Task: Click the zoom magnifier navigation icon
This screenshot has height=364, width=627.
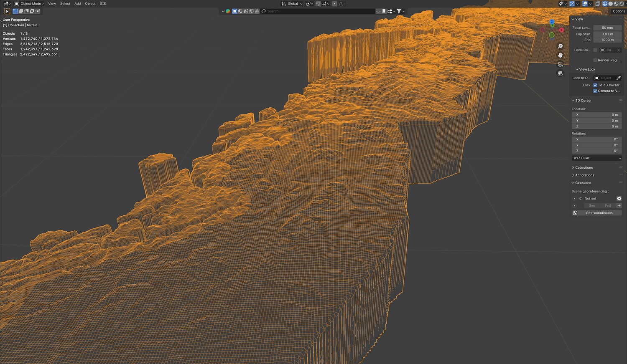Action: point(560,46)
